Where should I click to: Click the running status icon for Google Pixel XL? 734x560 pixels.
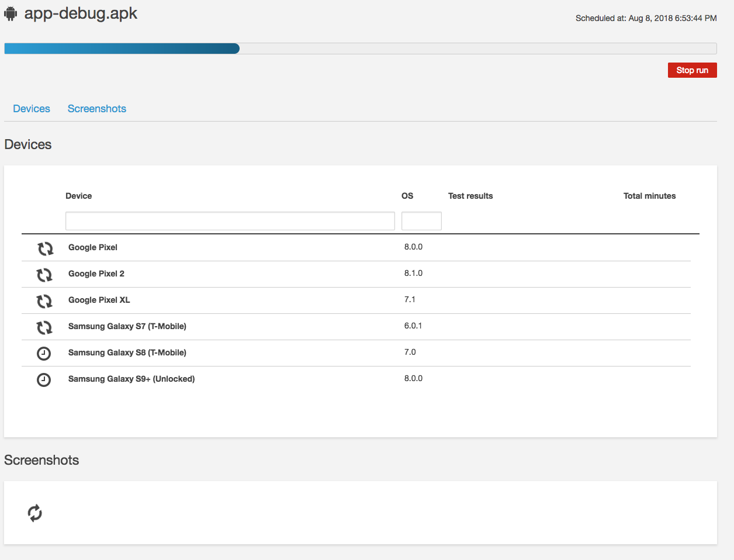click(x=44, y=301)
